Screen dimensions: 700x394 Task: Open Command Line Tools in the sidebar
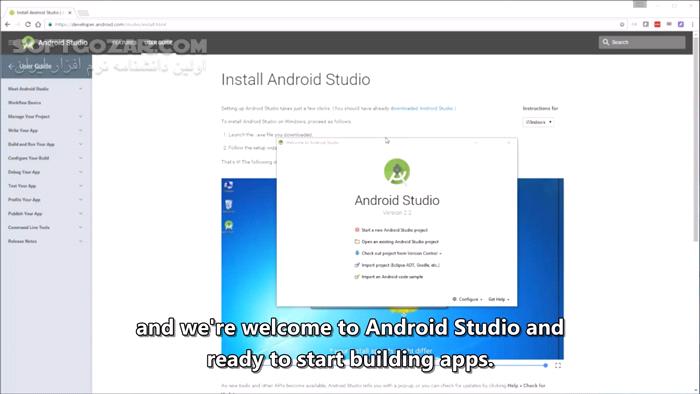(29, 228)
